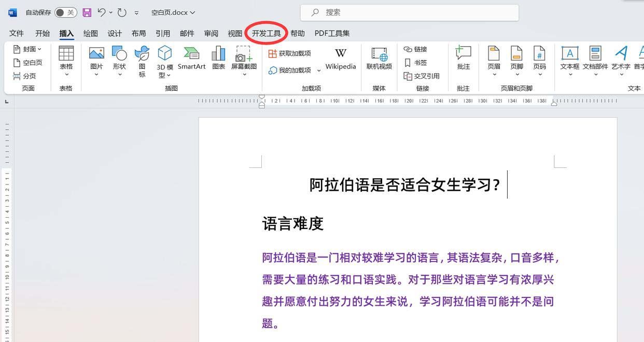This screenshot has height=342, width=644.
Task: Open the 我的加载项 dropdown arrow
Action: tap(319, 70)
